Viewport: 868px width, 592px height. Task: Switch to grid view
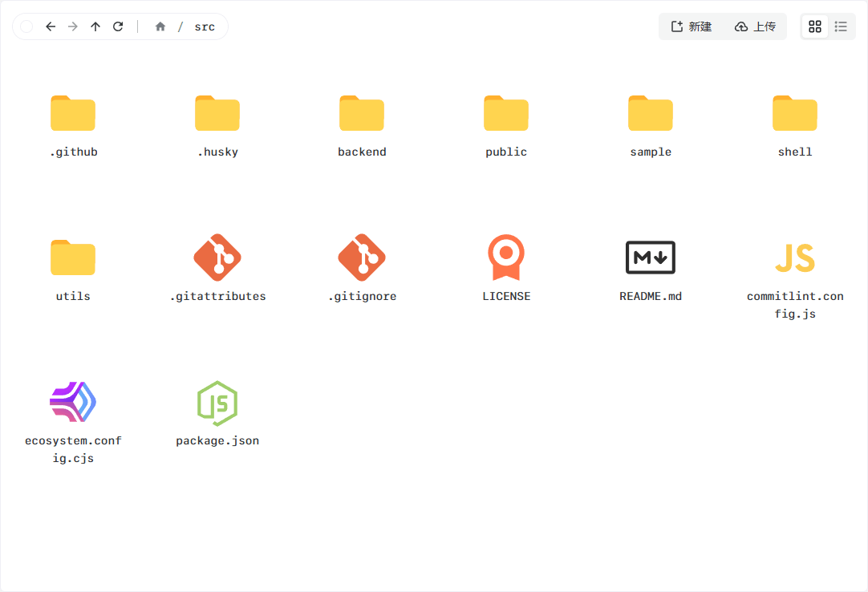click(815, 26)
